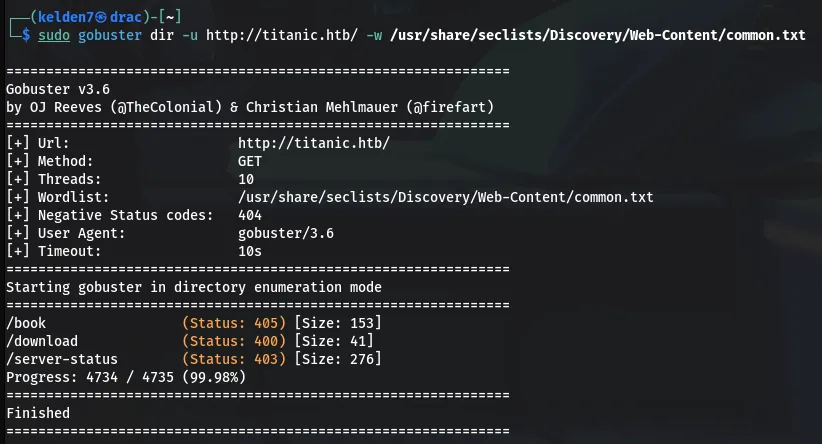Click the 'drac' hostname in the prompt
Screen dimensions: 822x444
tap(126, 17)
